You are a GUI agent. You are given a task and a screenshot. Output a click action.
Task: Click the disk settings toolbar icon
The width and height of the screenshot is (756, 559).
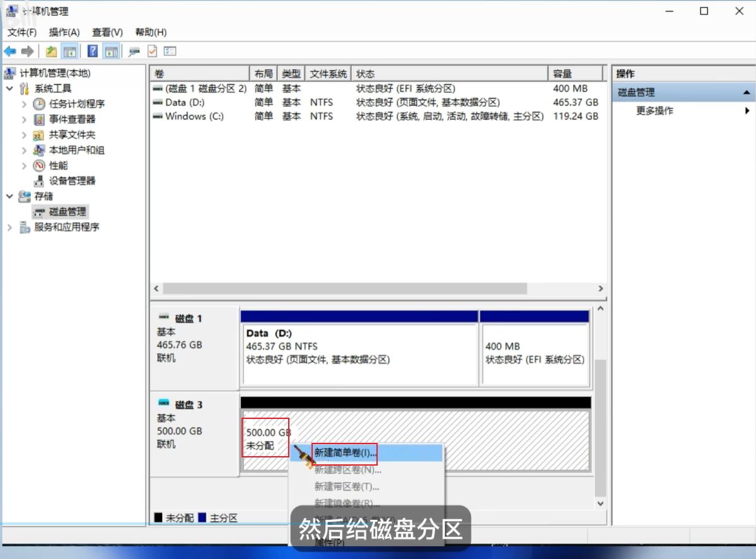click(134, 52)
